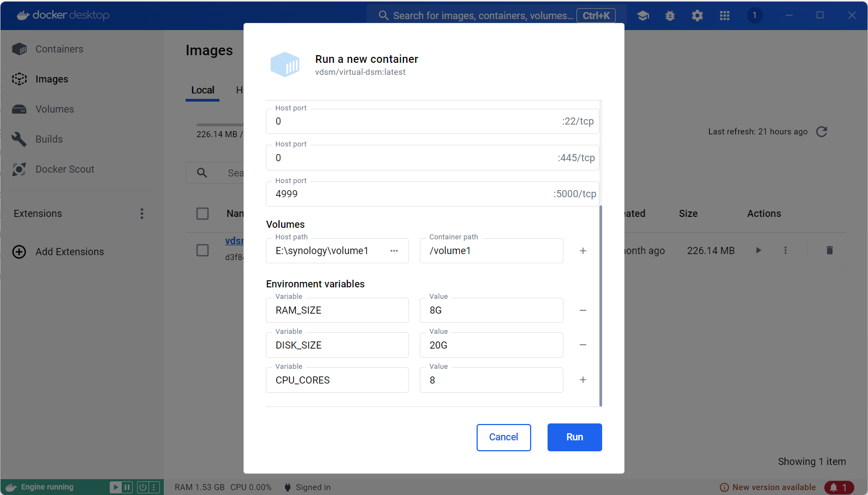This screenshot has height=495, width=868.
Task: Click the account avatar with number 1
Action: click(755, 15)
